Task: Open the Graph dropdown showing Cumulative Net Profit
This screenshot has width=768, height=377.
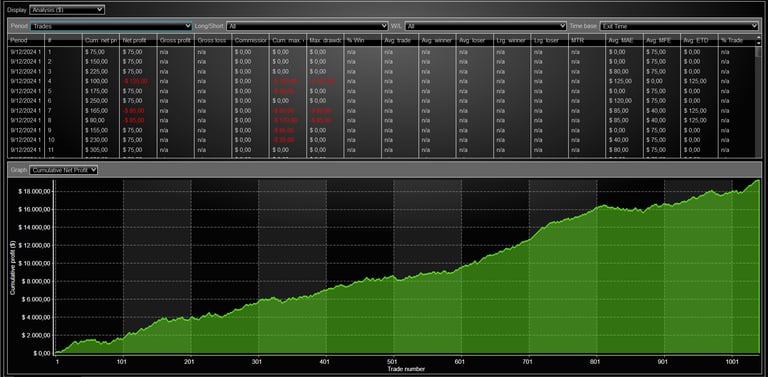Action: (x=64, y=170)
